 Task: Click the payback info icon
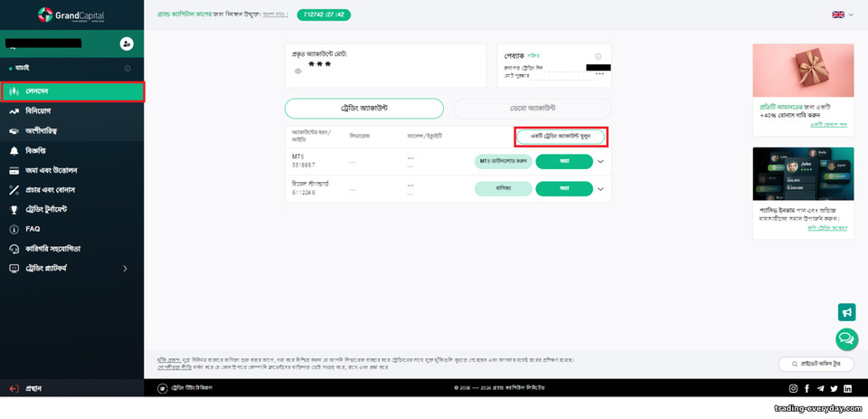click(598, 56)
